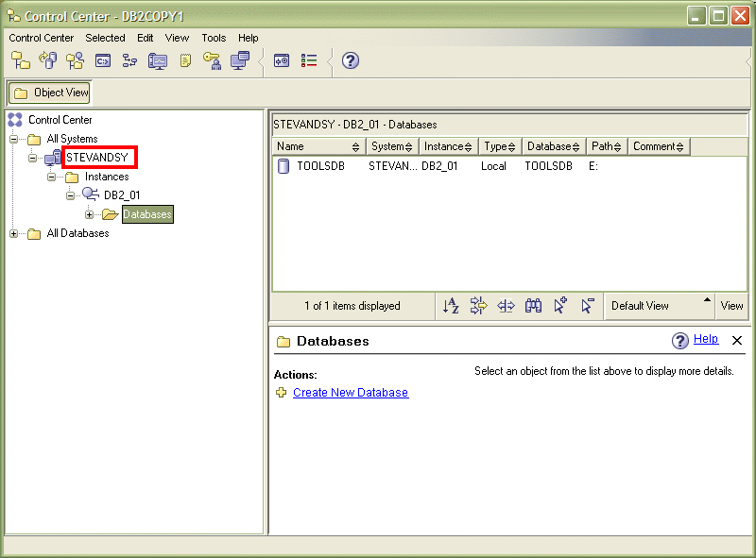Open the Help link in the details pane
Screen dimensions: 756x558
pyautogui.click(x=706, y=339)
